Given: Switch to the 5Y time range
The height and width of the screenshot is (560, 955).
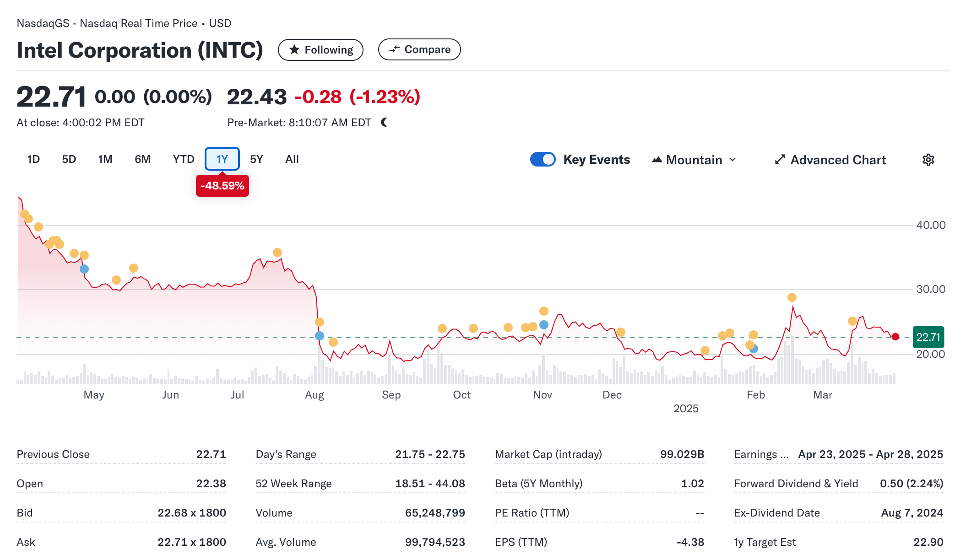Looking at the screenshot, I should [256, 159].
